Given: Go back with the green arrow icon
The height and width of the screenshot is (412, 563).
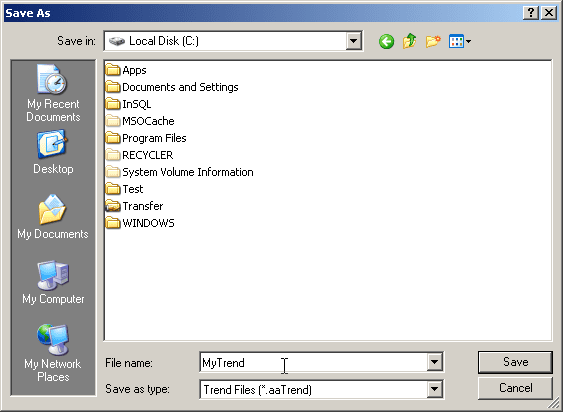Looking at the screenshot, I should tap(386, 42).
